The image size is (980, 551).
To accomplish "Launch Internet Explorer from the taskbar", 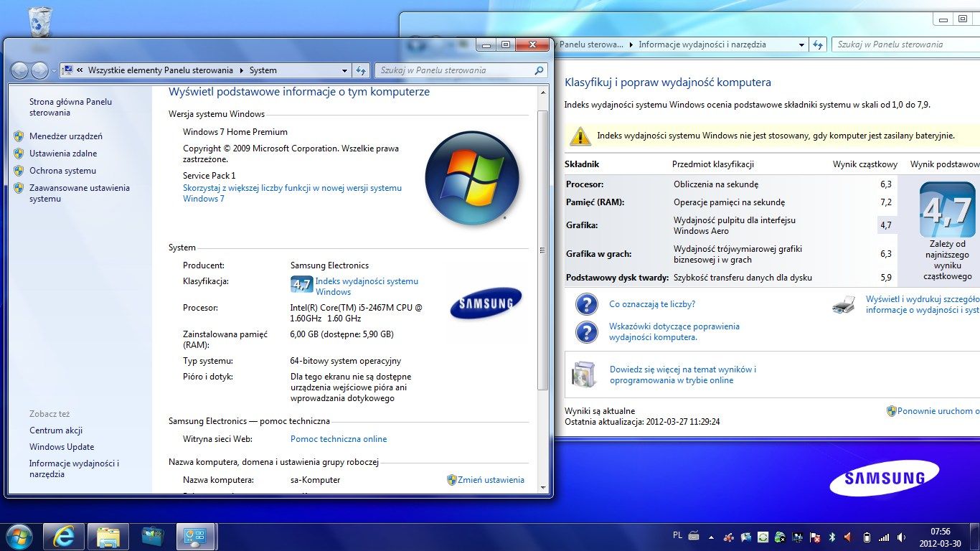I will pyautogui.click(x=65, y=537).
